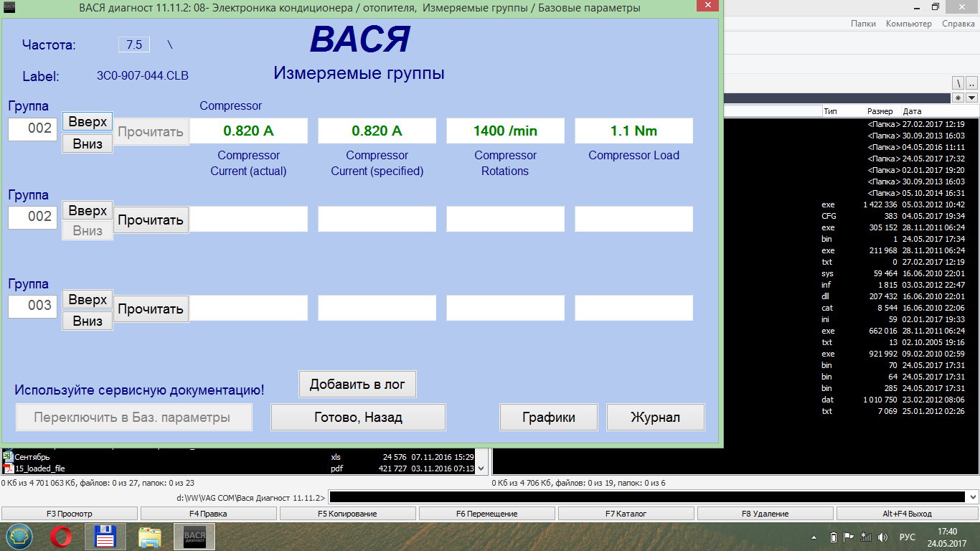This screenshot has height=551, width=980.
Task: Click the battery icon in system tray
Action: coord(833,537)
